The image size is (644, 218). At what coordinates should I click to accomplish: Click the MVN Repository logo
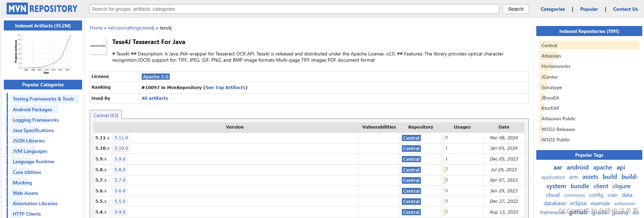click(x=42, y=9)
